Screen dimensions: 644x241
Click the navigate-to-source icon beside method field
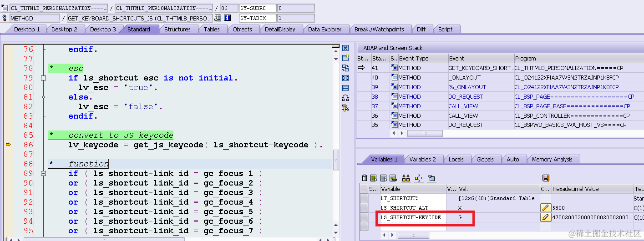[218, 18]
